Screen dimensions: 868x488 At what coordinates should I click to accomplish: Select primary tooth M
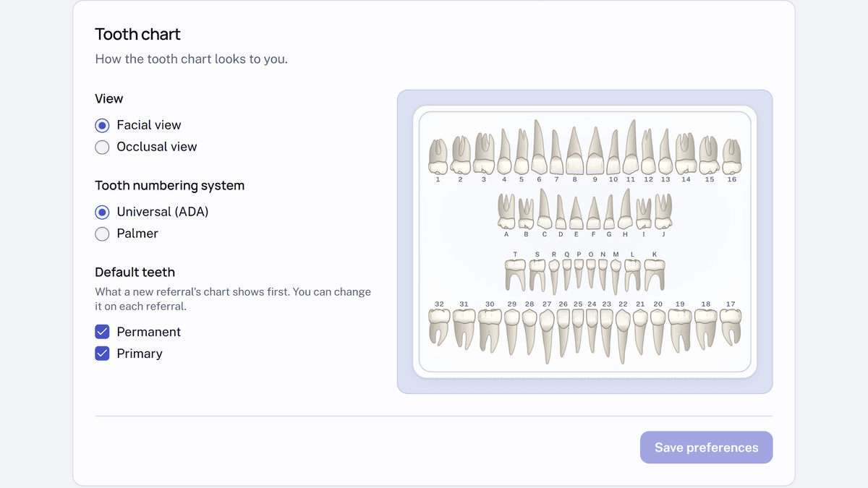tap(616, 277)
